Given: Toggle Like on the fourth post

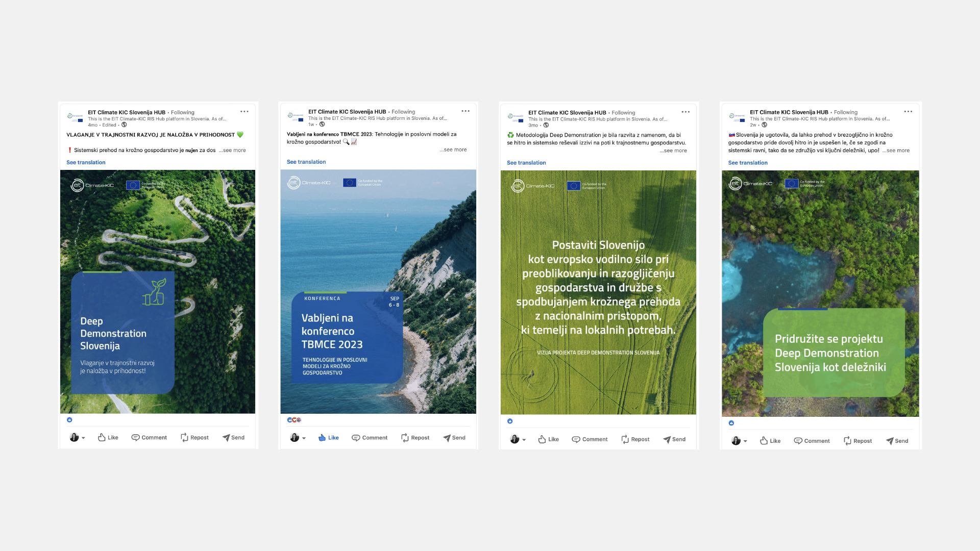Looking at the screenshot, I should 770,441.
